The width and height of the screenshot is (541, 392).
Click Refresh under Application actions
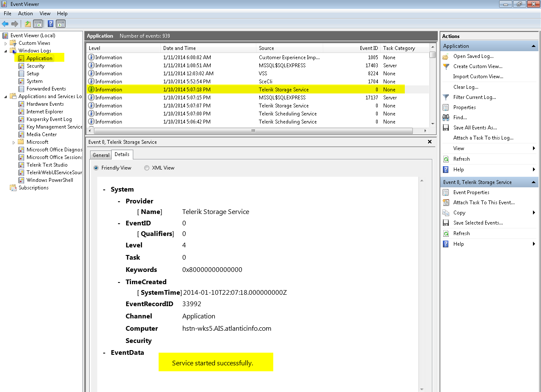point(461,159)
